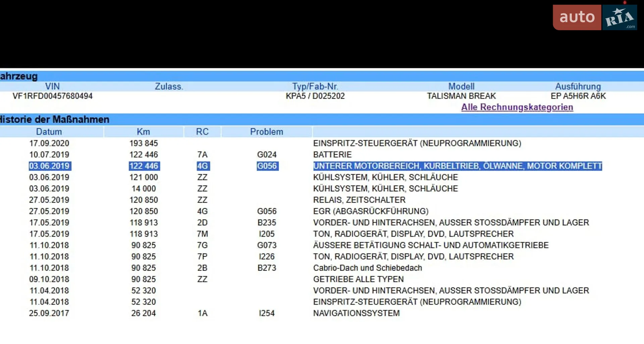The image size is (644, 344).
Task: Click the RIA.com logo
Action: (620, 17)
